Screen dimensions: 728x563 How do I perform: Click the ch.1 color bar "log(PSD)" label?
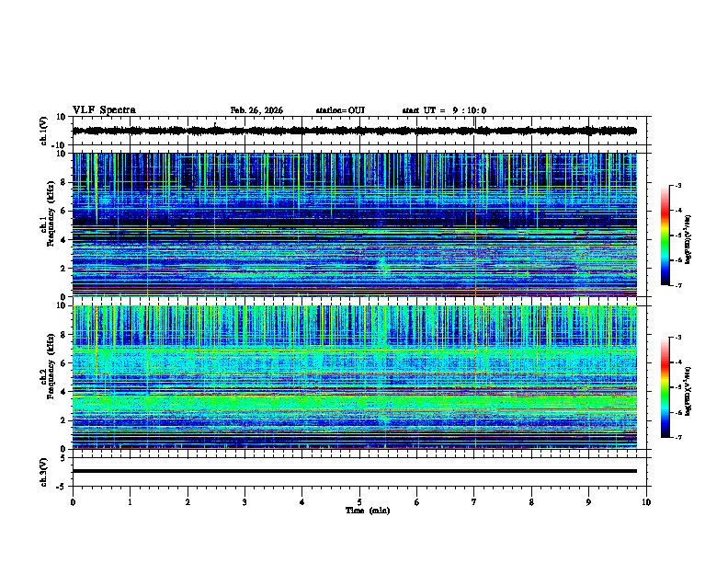click(688, 239)
